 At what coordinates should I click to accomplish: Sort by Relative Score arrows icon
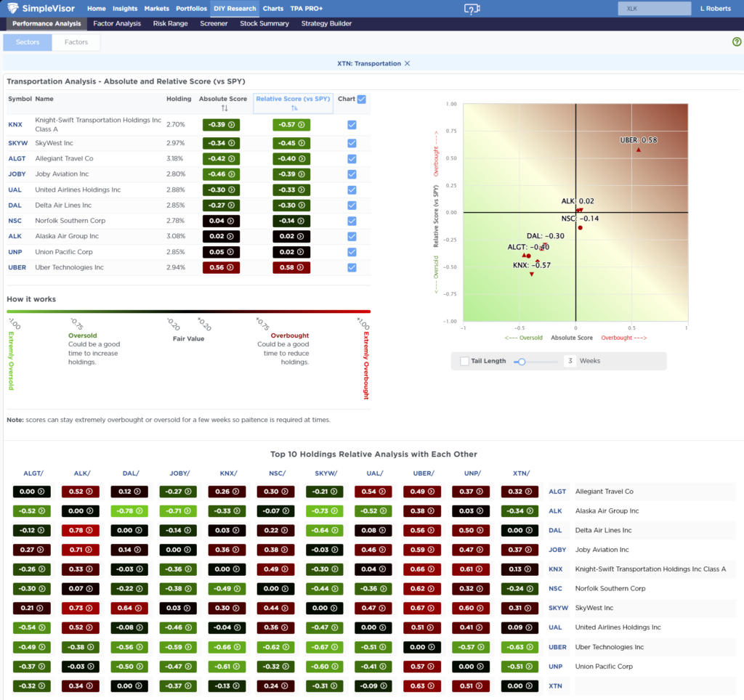294,108
